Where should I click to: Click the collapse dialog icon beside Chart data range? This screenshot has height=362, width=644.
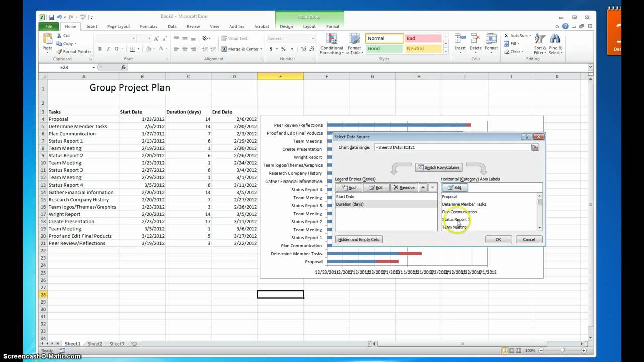coord(535,147)
